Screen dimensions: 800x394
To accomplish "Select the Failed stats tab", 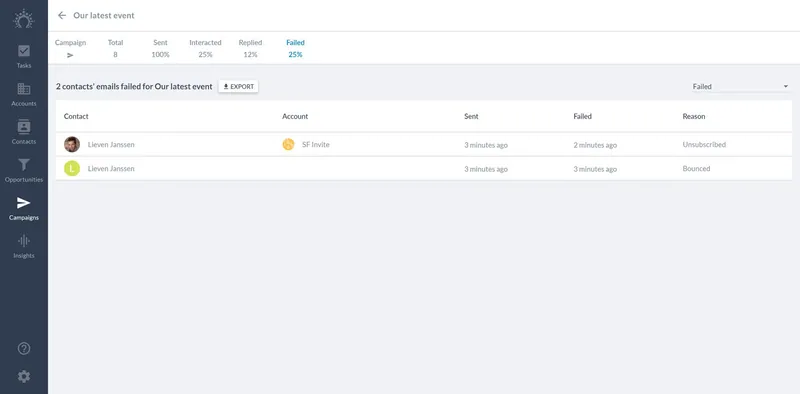I will click(295, 48).
